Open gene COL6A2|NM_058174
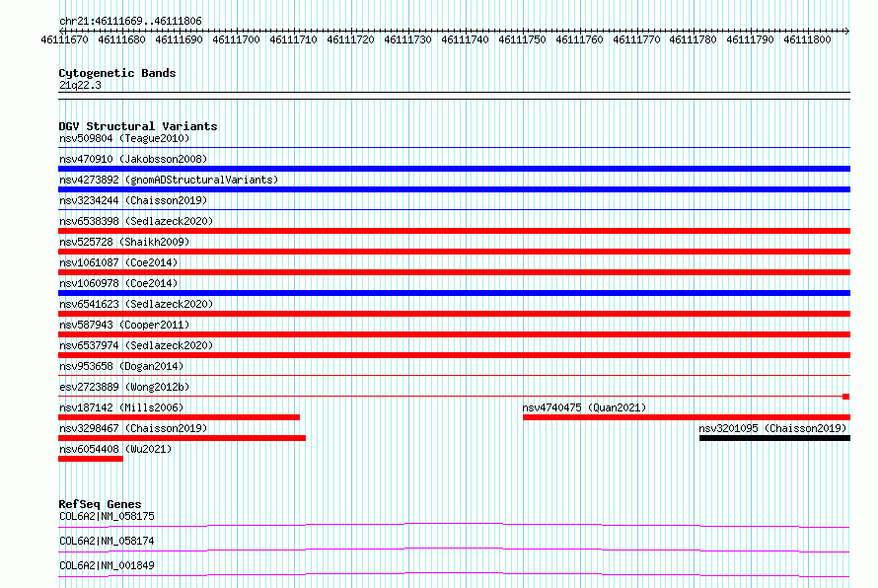The image size is (878, 588). pyautogui.click(x=107, y=541)
